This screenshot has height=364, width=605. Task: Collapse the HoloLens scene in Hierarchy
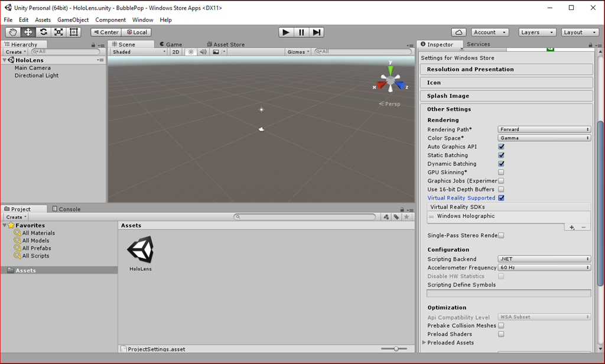[5, 60]
